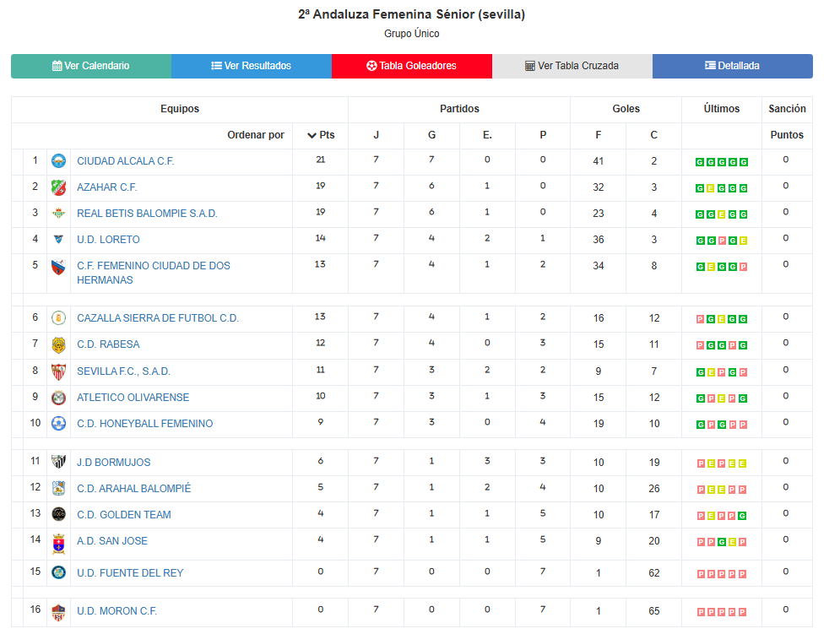840x634 pixels.
Task: Click the Ciudad Alcala C.F. team crest
Action: (58, 160)
